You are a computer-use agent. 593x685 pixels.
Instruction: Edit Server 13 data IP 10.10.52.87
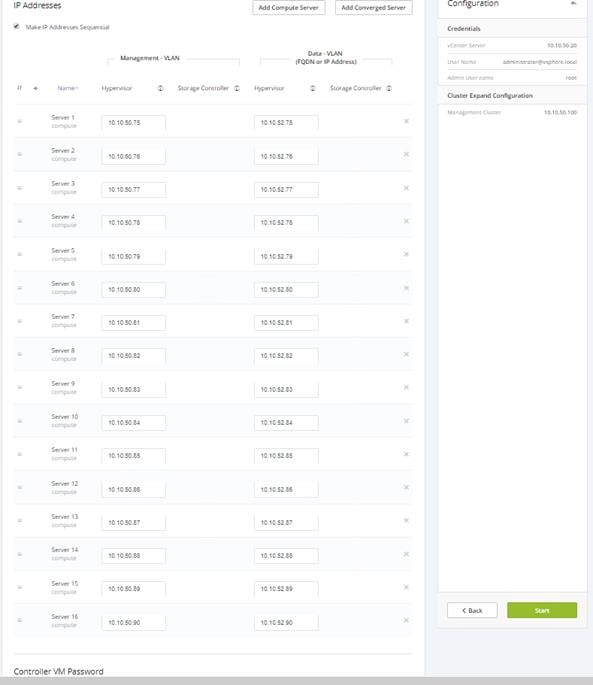point(286,523)
